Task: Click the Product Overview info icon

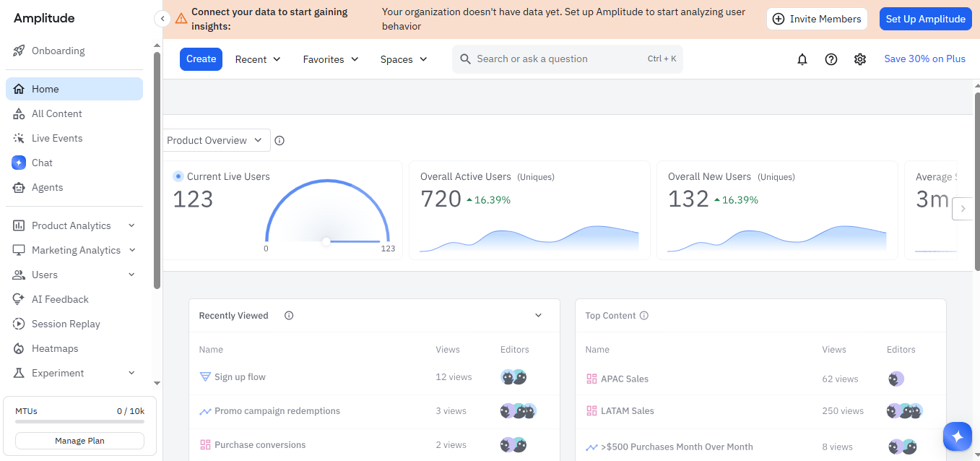Action: [x=279, y=140]
